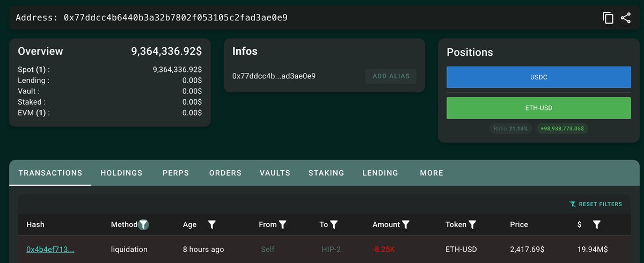This screenshot has width=644, height=263.
Task: Select the ETH-USD position bar
Action: click(x=538, y=108)
